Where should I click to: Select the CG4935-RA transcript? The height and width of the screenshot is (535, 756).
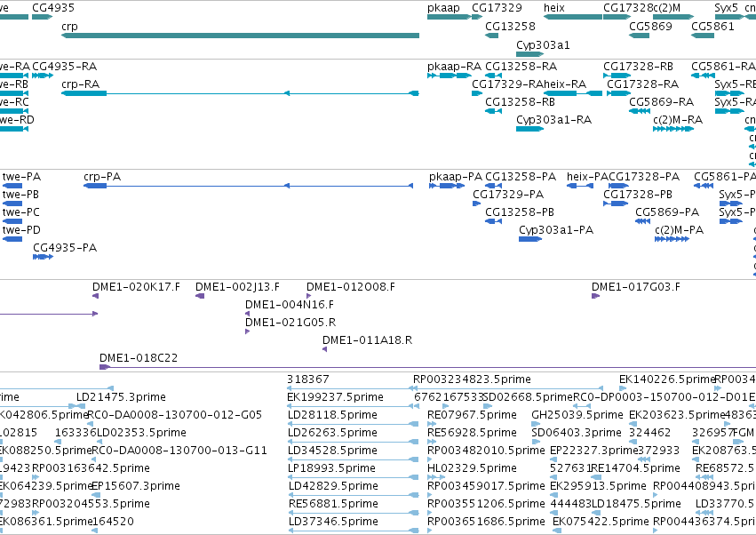tap(43, 76)
